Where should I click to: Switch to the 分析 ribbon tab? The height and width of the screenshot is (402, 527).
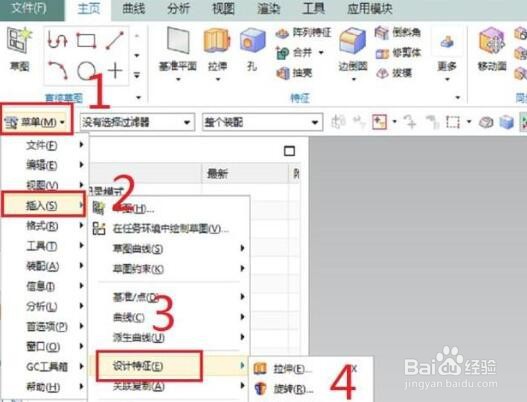pyautogui.click(x=178, y=9)
